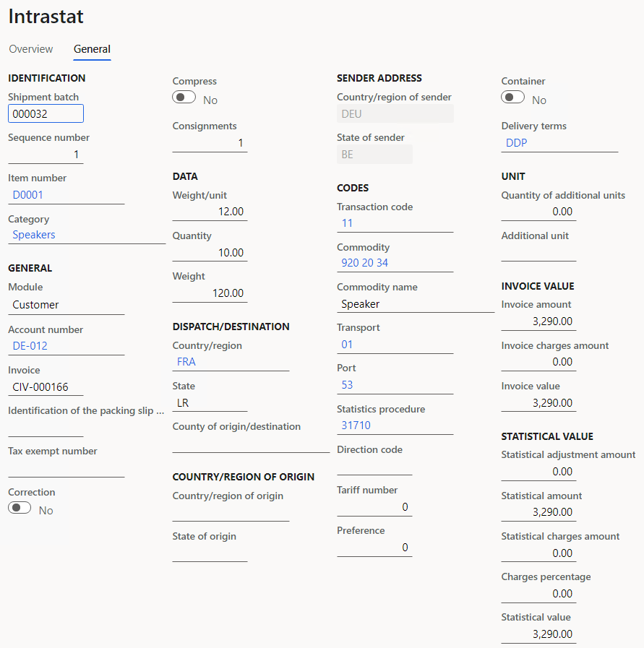Image resolution: width=644 pixels, height=648 pixels.
Task: Turn on the Container toggle
Action: pyautogui.click(x=512, y=96)
